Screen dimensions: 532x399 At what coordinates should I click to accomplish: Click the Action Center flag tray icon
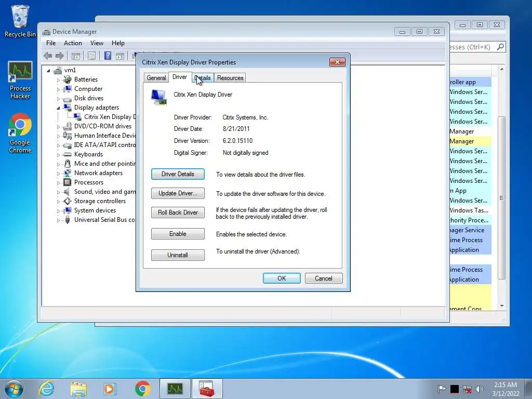click(442, 389)
